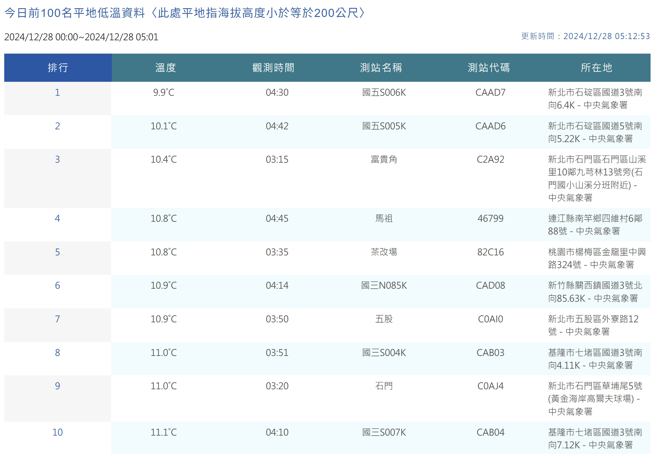Click observation time 04:42
The width and height of the screenshot is (656, 454).
point(277,126)
